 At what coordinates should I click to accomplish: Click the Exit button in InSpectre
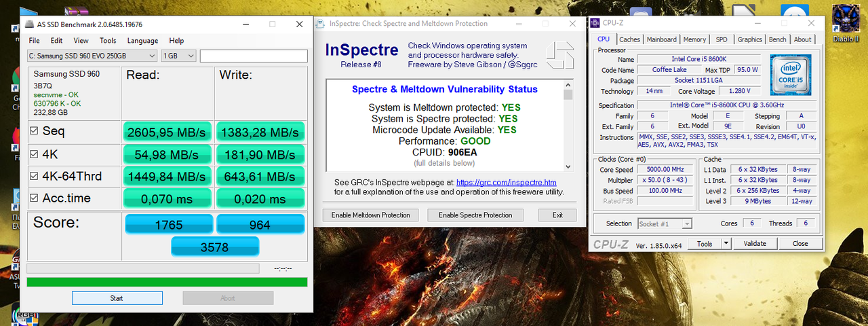point(557,215)
